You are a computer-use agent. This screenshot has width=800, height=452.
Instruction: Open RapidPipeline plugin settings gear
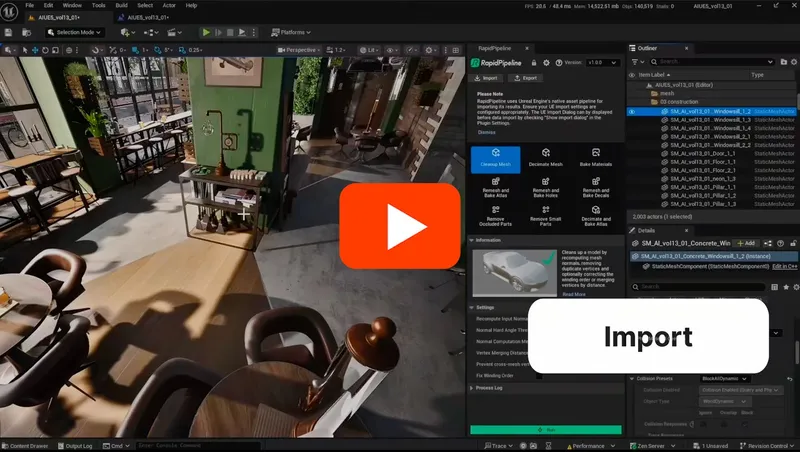(x=546, y=63)
